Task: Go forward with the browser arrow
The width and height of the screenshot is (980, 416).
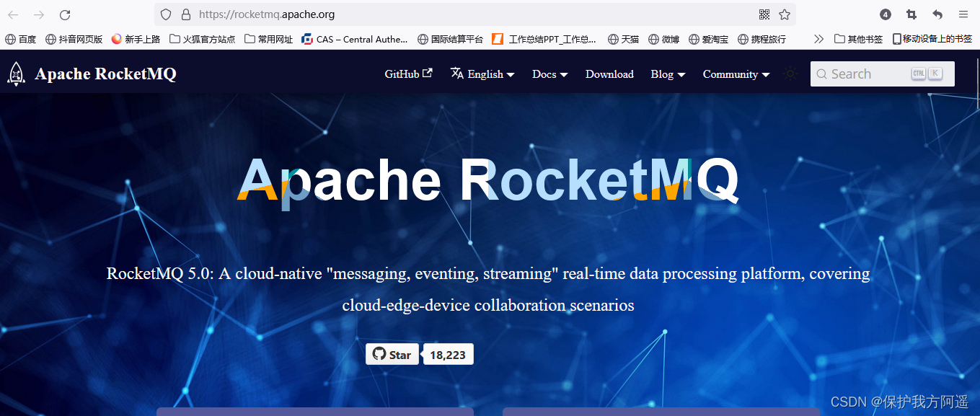Action: pyautogui.click(x=39, y=14)
